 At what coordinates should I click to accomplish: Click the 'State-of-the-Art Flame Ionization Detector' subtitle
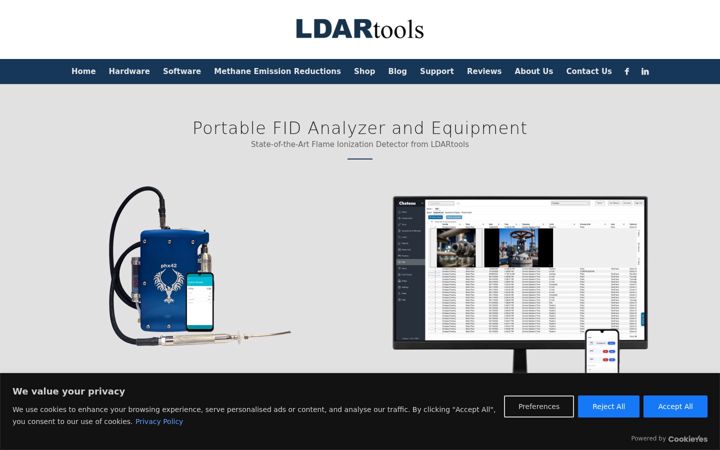(360, 144)
